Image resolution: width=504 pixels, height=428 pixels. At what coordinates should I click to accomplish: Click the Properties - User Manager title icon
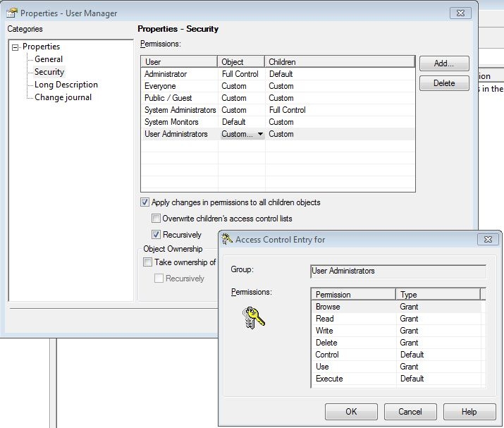coord(11,13)
